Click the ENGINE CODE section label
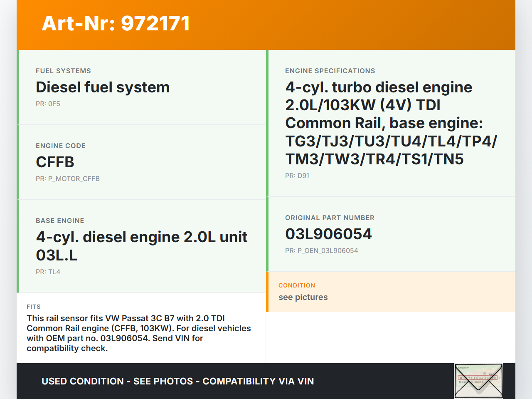The width and height of the screenshot is (532, 399). point(61,146)
